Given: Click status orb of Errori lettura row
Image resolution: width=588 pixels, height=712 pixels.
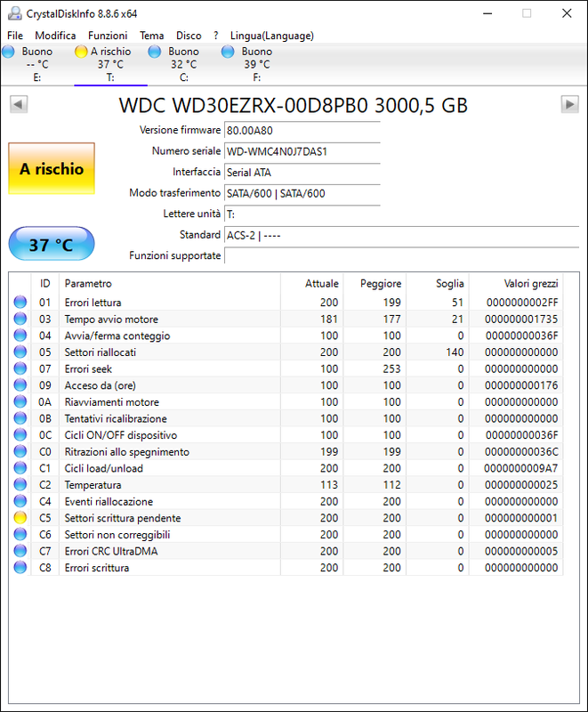Looking at the screenshot, I should pos(20,302).
